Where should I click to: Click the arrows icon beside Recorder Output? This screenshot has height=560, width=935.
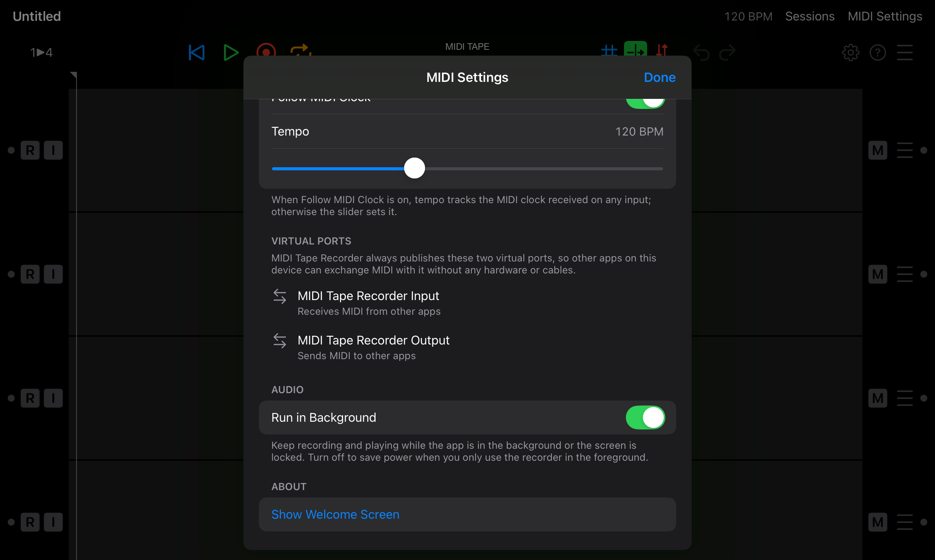[x=280, y=341]
